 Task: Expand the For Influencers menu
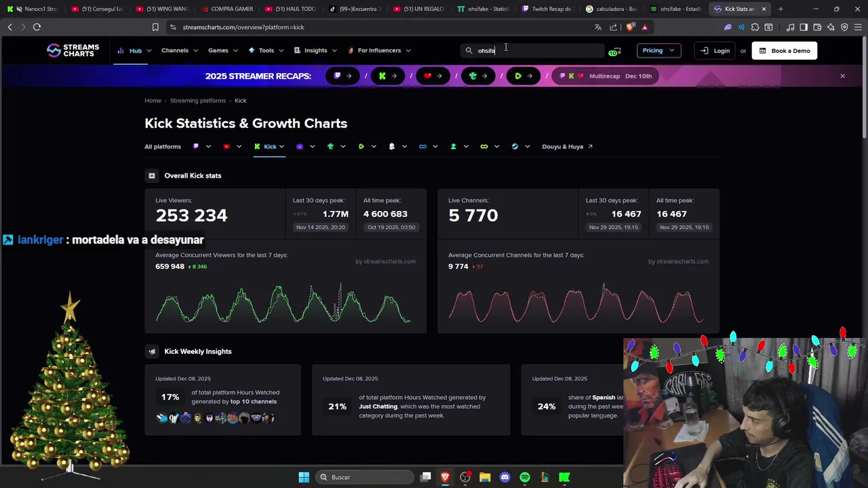point(379,50)
